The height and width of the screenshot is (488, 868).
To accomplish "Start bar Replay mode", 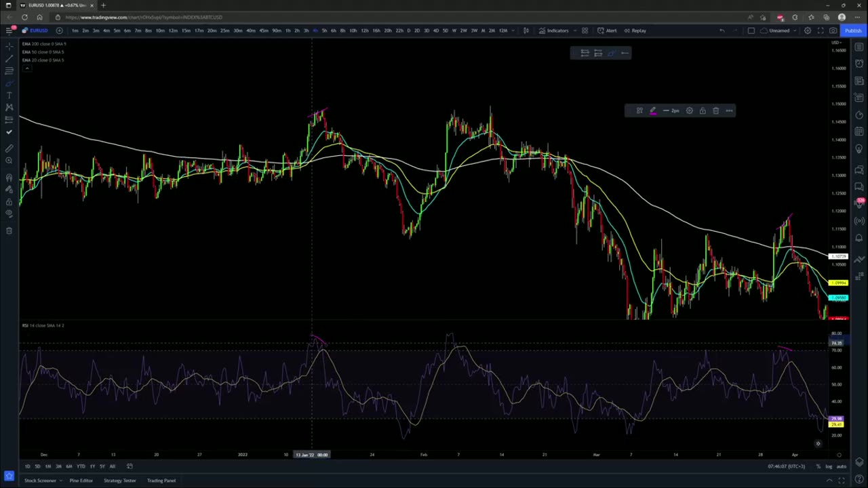I will 635,30.
